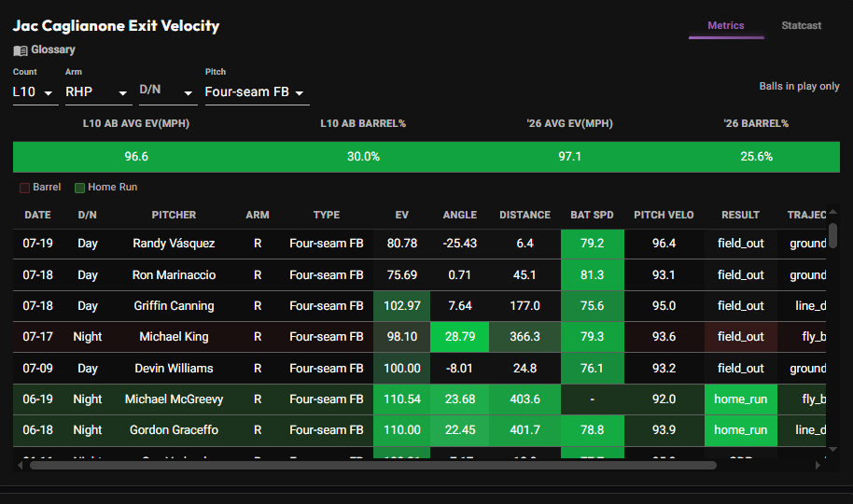Sort by the BAT SPD column header
Image resolution: width=853 pixels, height=504 pixels.
click(592, 215)
